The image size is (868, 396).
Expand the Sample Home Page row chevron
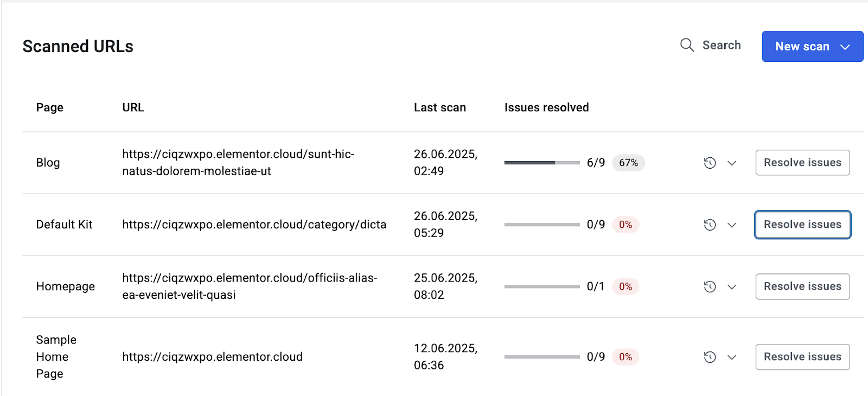732,357
